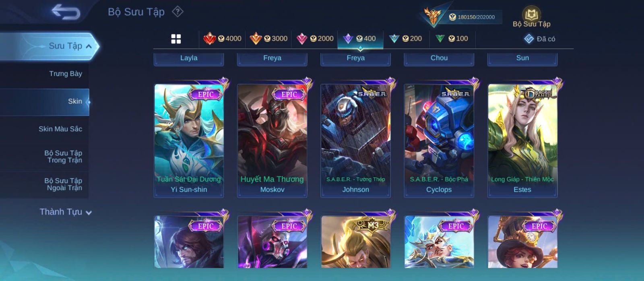Filter by the pink 2000 gem tier
Screen dimensions: 644x281
[x=315, y=39]
